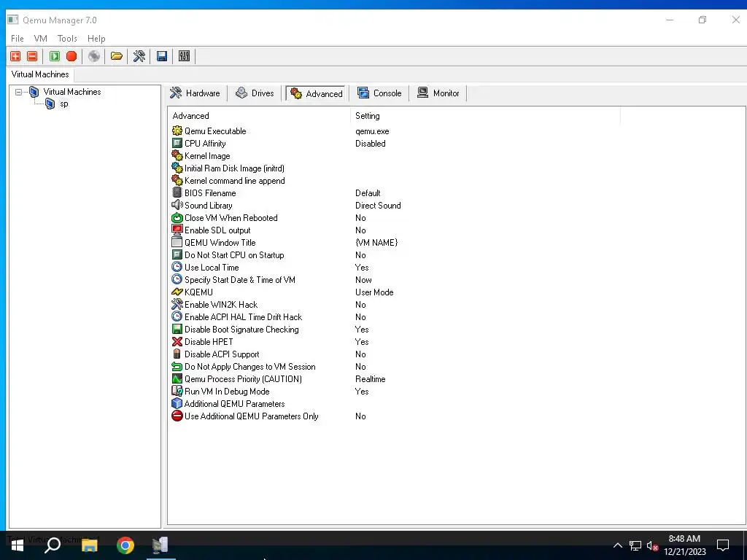Screen dimensions: 747x560
Task: Open Google Chrome from the taskbar
Action: pos(125,545)
